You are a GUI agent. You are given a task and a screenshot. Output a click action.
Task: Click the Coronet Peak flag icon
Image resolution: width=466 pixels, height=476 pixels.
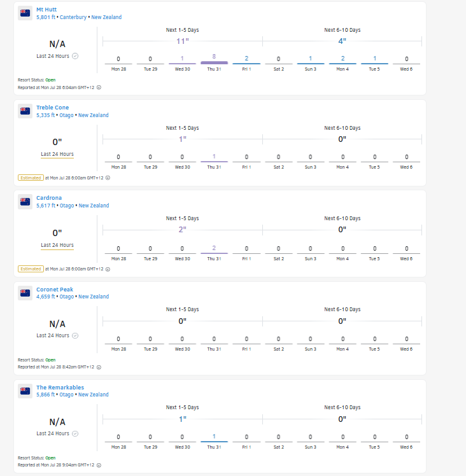(25, 293)
